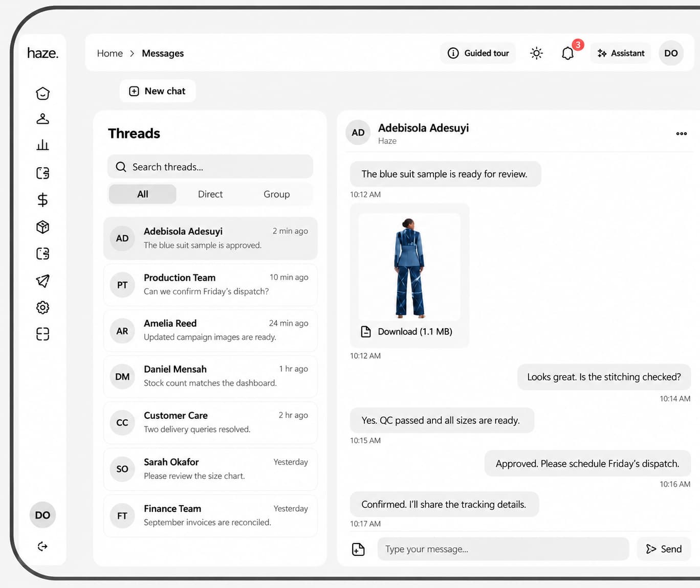Screen dimensions: 700x588
Task: Launch the Guided tour
Action: [478, 53]
